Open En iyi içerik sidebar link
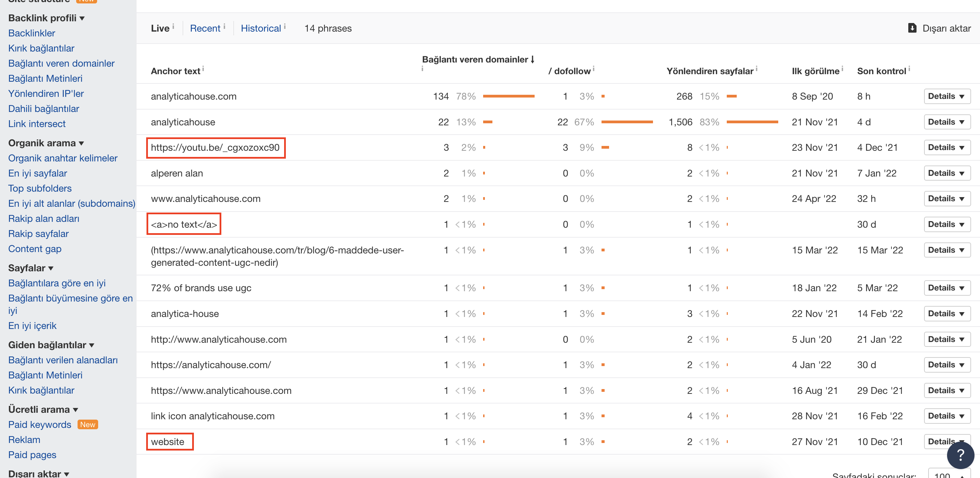 pyautogui.click(x=32, y=326)
